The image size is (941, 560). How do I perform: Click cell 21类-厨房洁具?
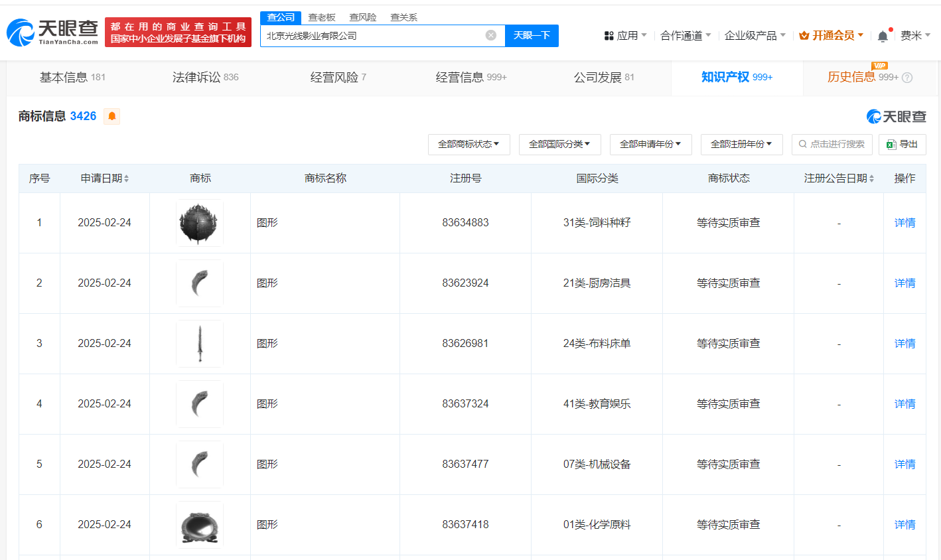point(597,283)
